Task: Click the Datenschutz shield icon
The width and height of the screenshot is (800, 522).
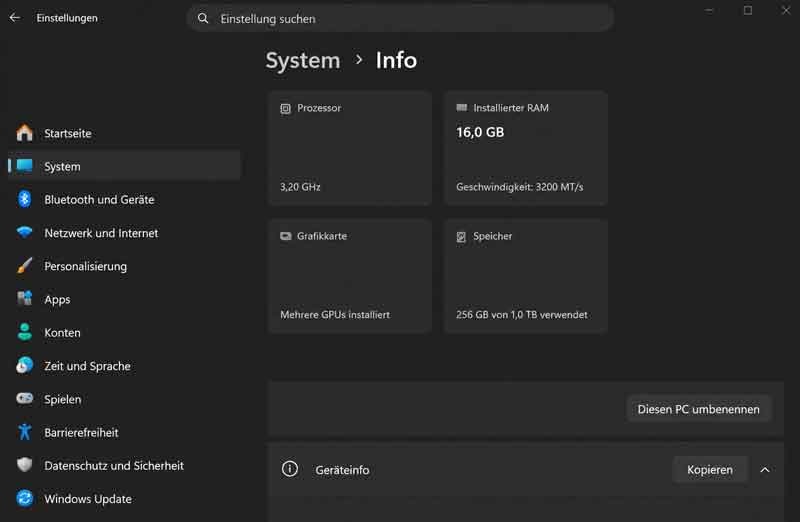Action: click(x=24, y=465)
